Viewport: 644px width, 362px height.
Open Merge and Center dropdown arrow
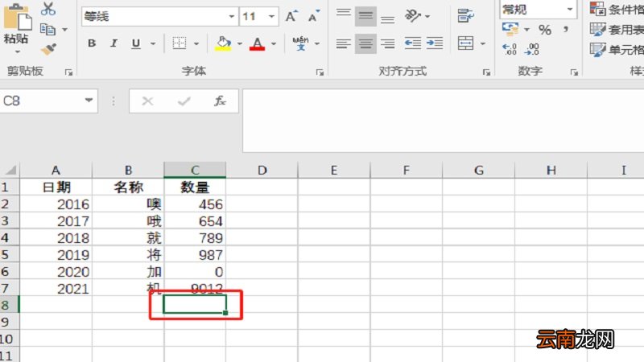483,43
